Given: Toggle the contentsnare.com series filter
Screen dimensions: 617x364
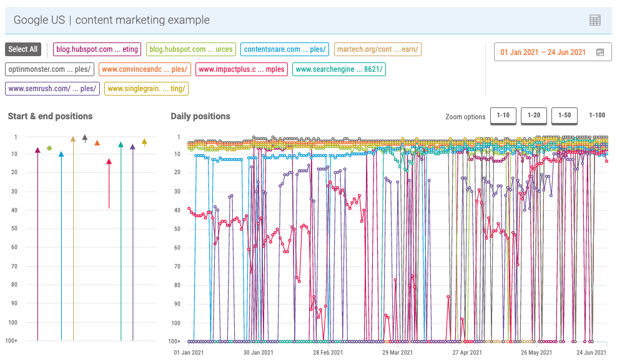Looking at the screenshot, I should pyautogui.click(x=285, y=49).
